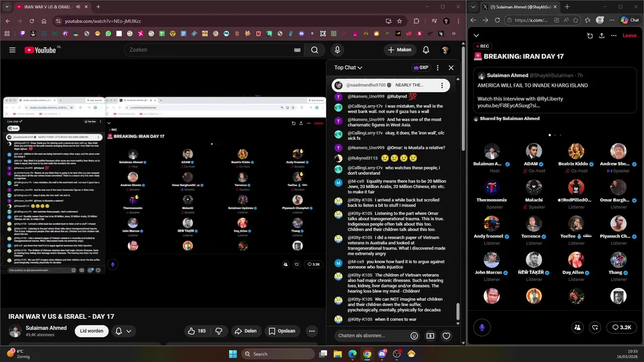Click the Maken create button
Viewport: 644px width, 362px height.
(x=400, y=50)
